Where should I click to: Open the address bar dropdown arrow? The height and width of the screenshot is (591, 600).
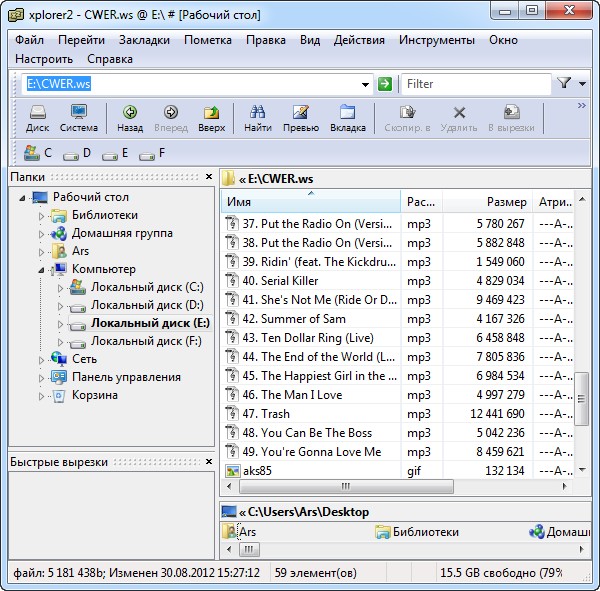(365, 85)
